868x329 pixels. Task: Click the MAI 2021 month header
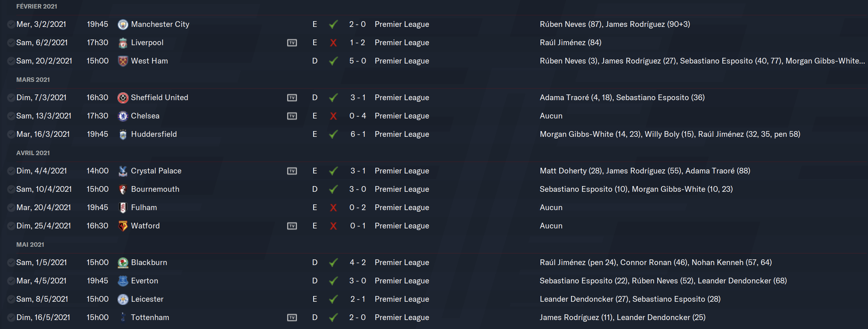tap(30, 245)
